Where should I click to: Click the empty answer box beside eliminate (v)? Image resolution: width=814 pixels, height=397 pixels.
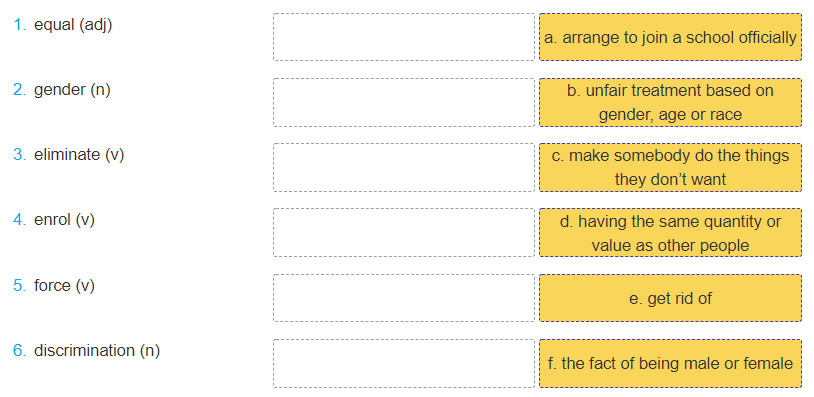coord(404,167)
